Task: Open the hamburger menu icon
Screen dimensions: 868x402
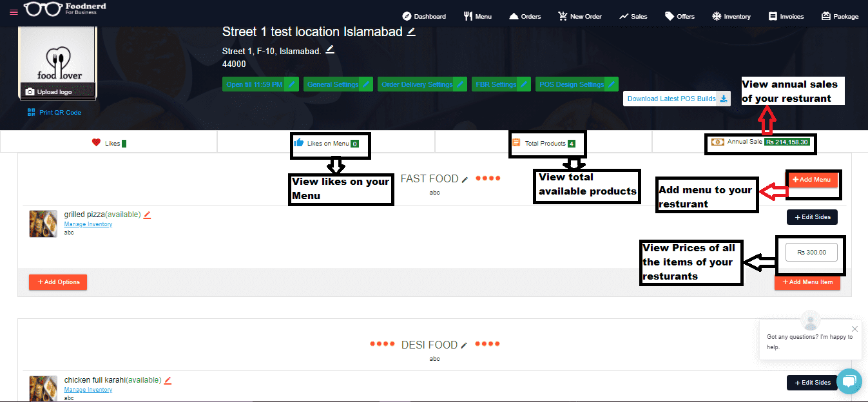Action: point(14,12)
